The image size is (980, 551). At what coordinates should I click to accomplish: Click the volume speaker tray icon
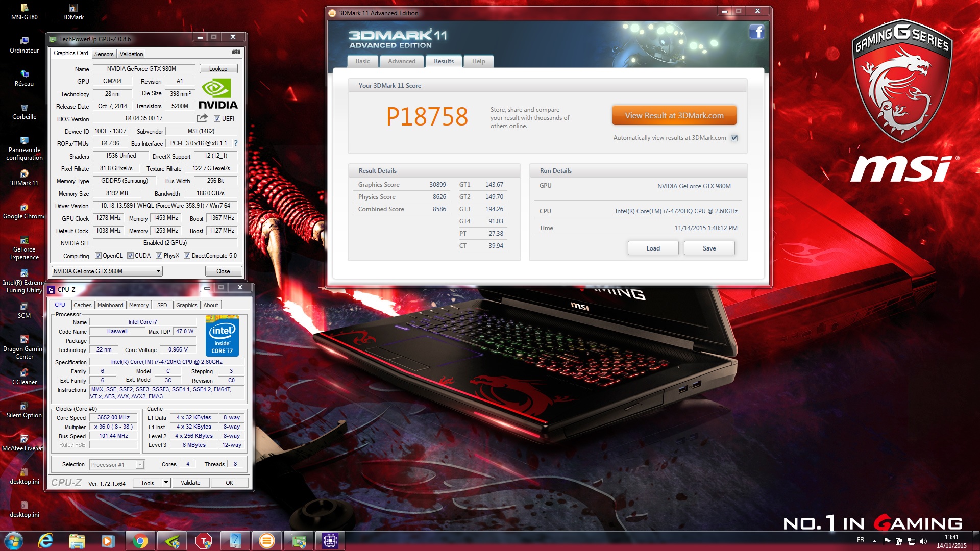pos(923,541)
